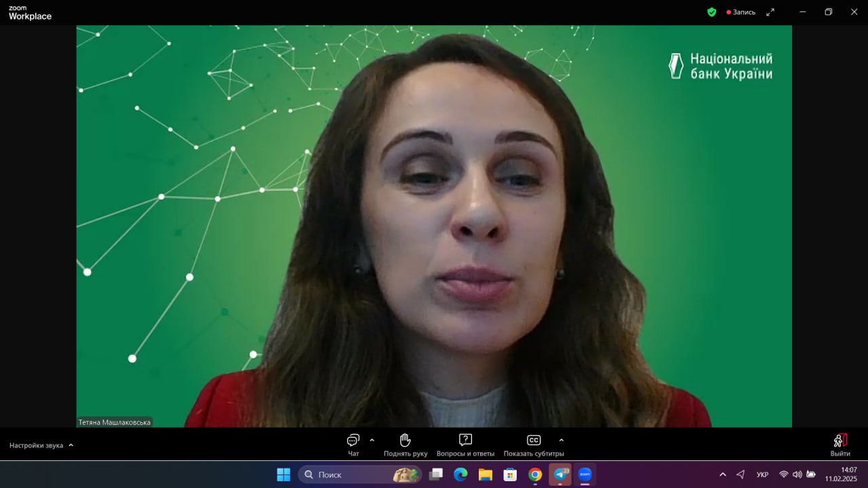This screenshot has height=488, width=868.
Task: Open the volume speaker tray icon
Action: (x=797, y=474)
